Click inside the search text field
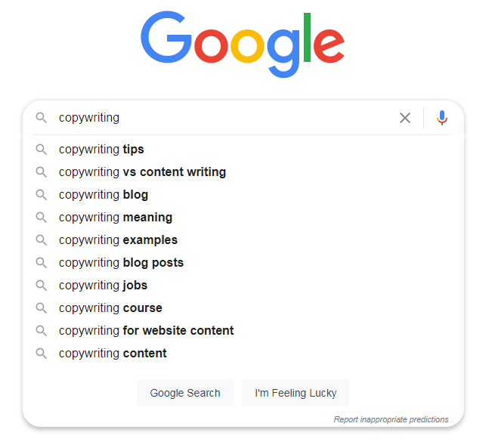Viewport: 492px width, 448px height. click(x=227, y=118)
